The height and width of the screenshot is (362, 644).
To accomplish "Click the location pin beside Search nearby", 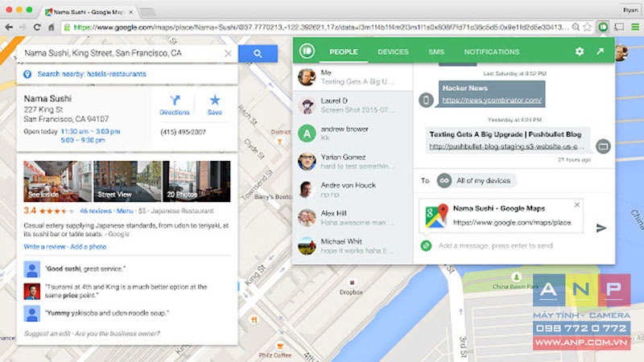I will (x=27, y=74).
